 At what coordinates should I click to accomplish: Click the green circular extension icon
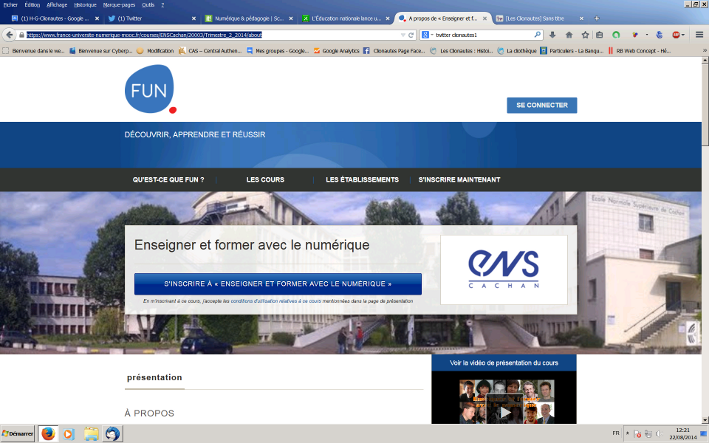click(x=616, y=35)
